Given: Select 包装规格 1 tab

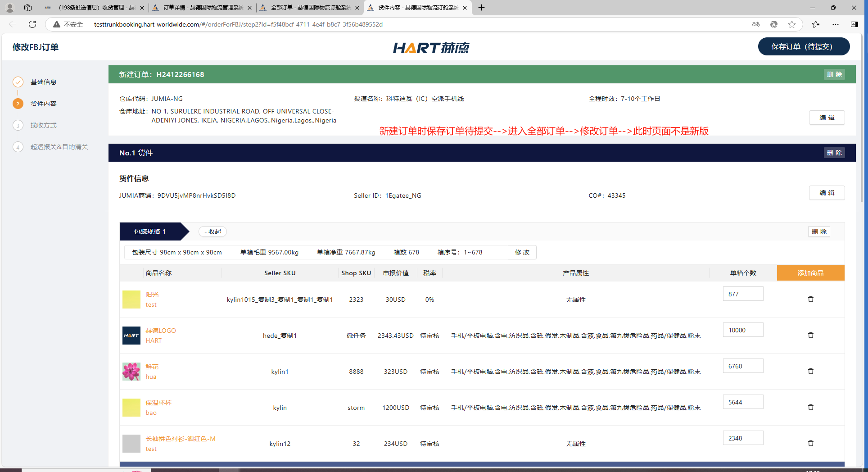Looking at the screenshot, I should [x=150, y=231].
